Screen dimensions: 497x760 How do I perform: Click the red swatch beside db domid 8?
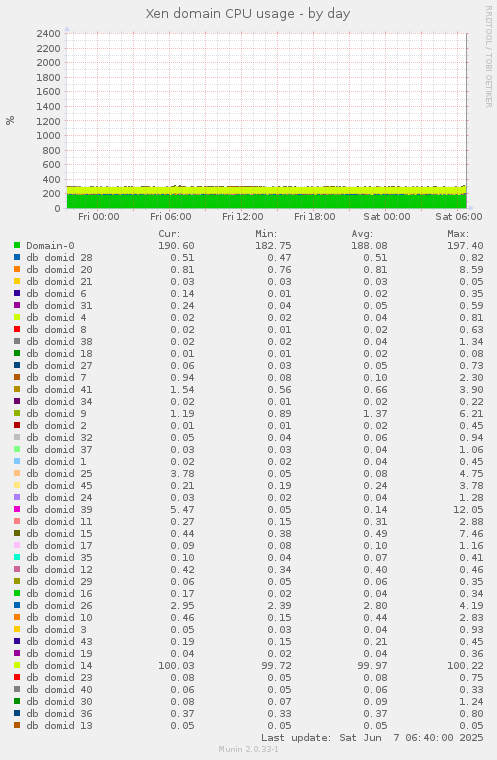tap(17, 330)
